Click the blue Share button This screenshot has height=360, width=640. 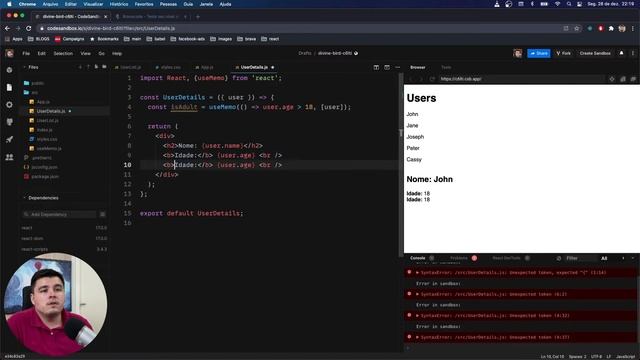click(x=538, y=53)
